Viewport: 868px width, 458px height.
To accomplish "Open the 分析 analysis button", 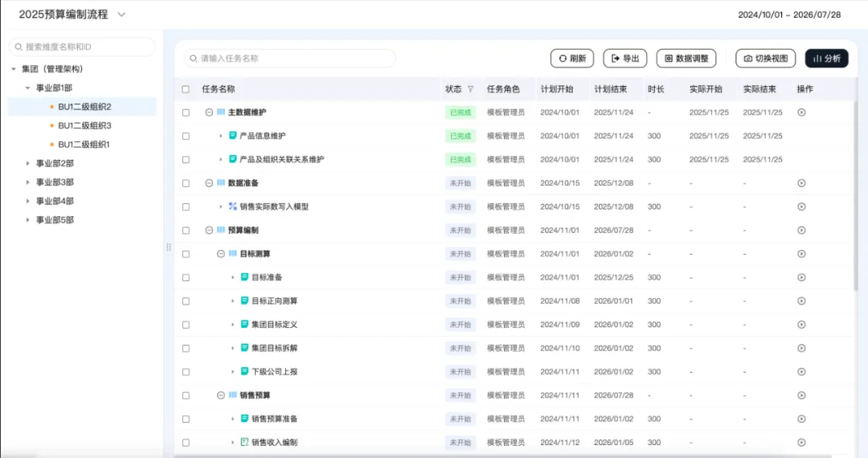I will (x=826, y=58).
